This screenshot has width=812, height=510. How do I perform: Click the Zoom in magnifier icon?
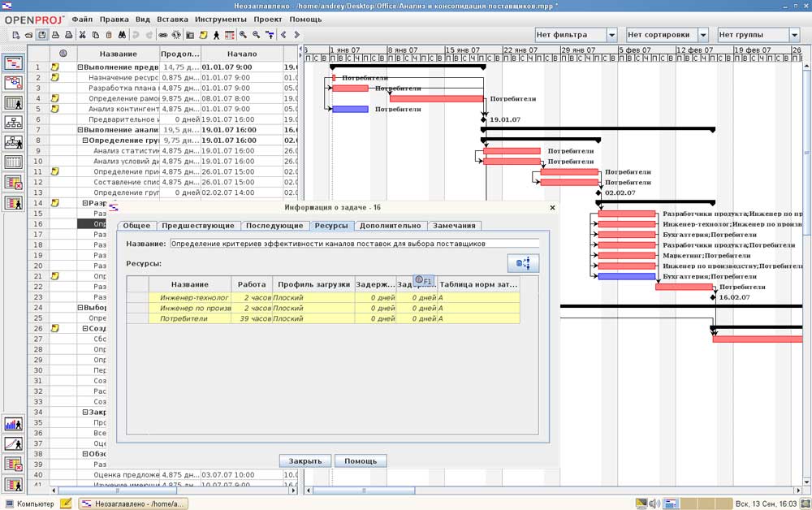tap(243, 35)
